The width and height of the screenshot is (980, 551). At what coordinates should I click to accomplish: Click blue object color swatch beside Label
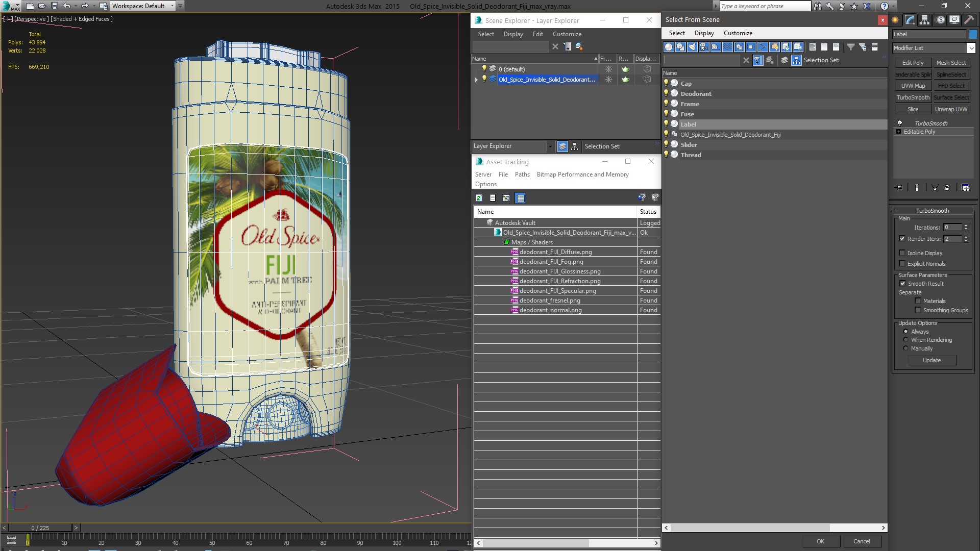(973, 34)
